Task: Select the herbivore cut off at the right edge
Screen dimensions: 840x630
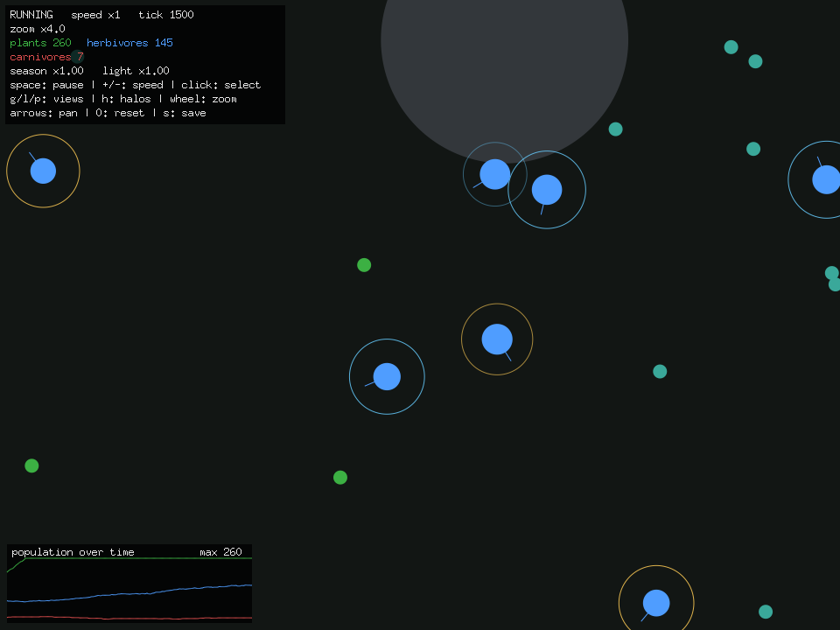Action: (x=826, y=179)
